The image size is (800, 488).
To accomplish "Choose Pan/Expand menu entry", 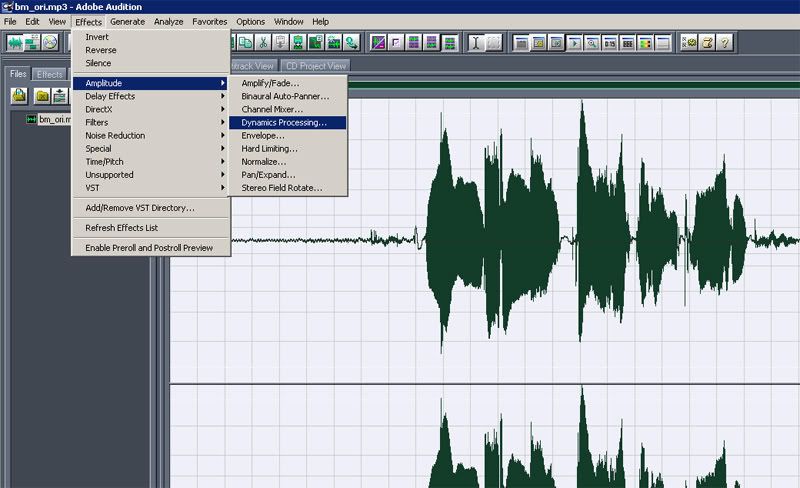I will tap(288, 175).
